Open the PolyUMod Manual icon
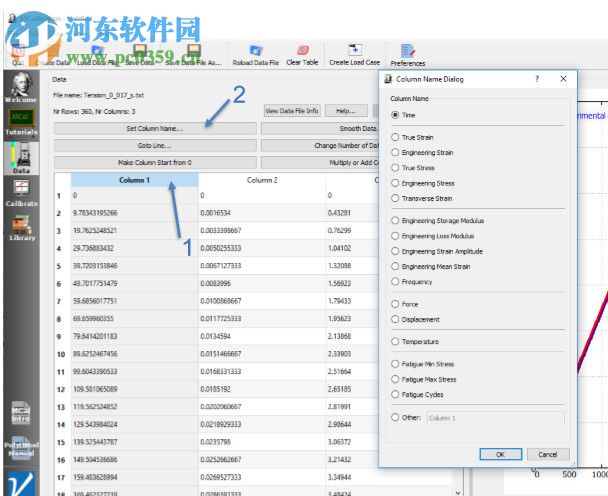Viewport: 608px width, 496px height. [x=21, y=448]
